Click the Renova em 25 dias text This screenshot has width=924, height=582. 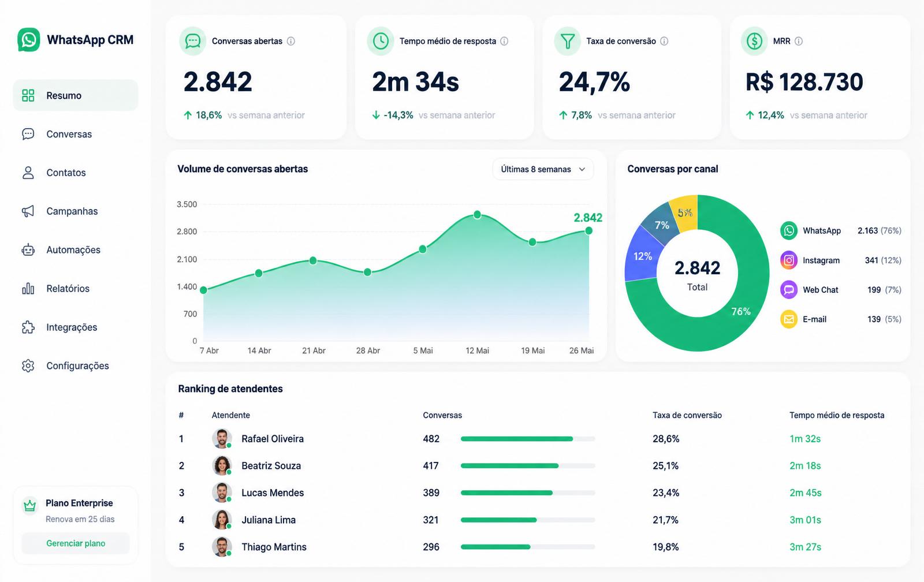[80, 519]
